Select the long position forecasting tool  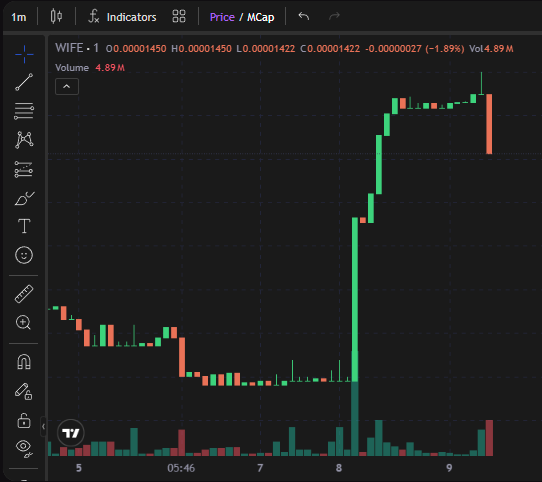[x=24, y=169]
